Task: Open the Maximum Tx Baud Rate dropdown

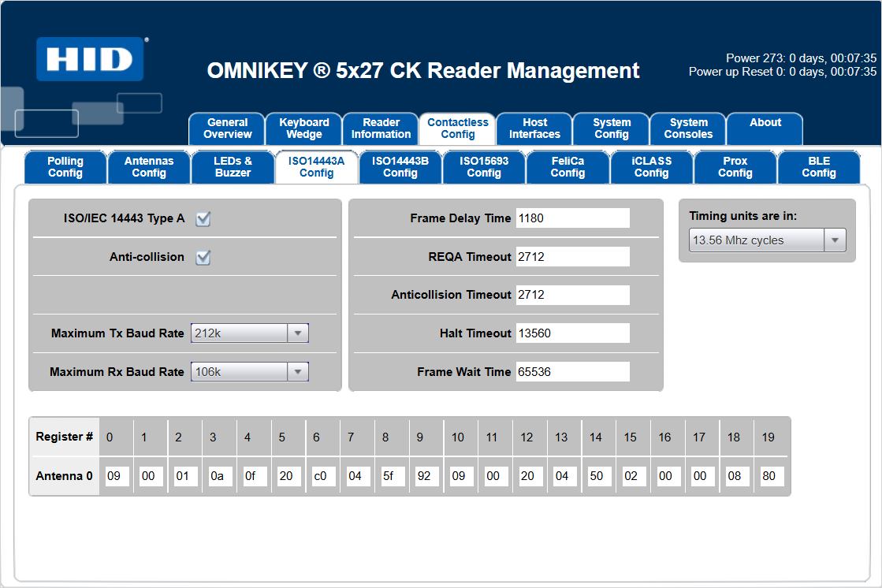Action: tap(249, 333)
